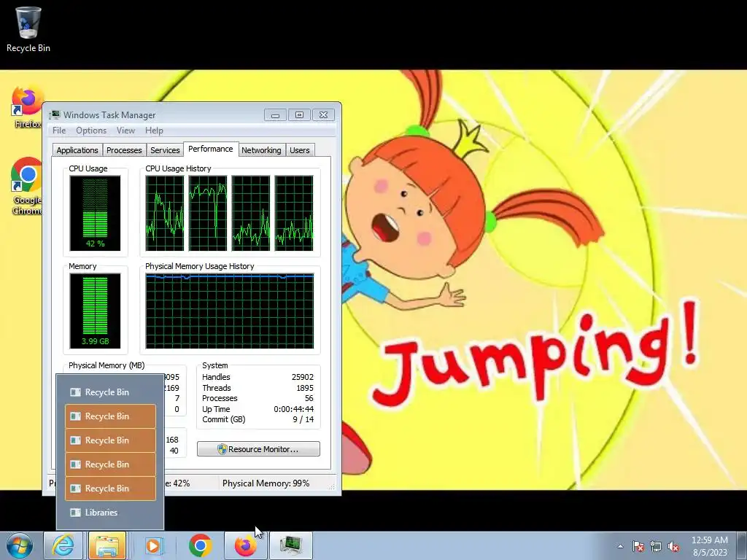Click the CPU Usage meter showing 42 %
The image size is (747, 560).
(95, 213)
